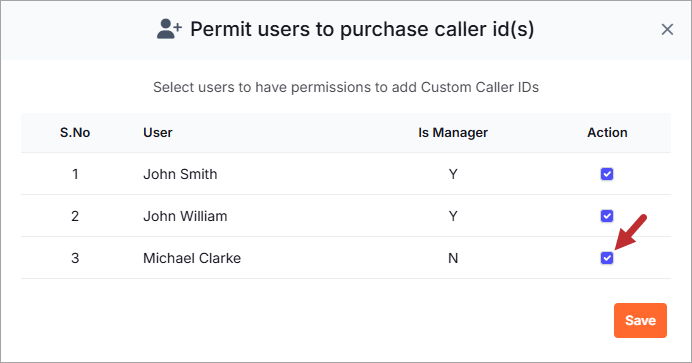Click the S.No column header
Viewport: 692px width, 363px height.
click(75, 133)
